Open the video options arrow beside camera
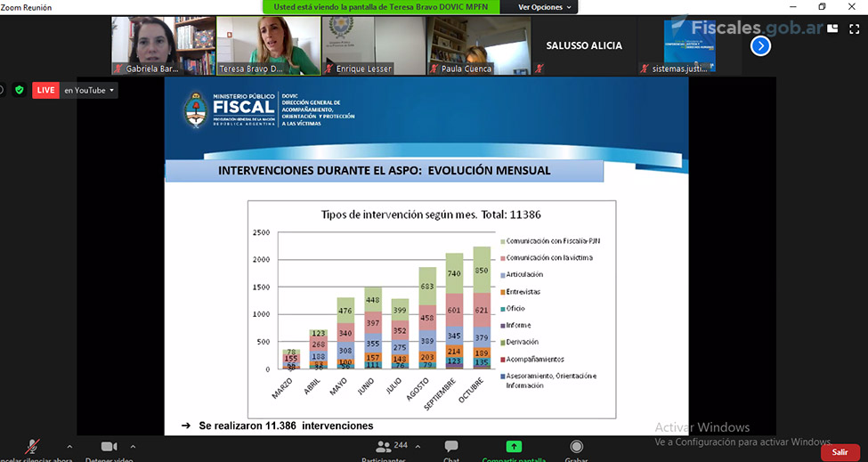Screen dimensions: 868x462 point(133,446)
